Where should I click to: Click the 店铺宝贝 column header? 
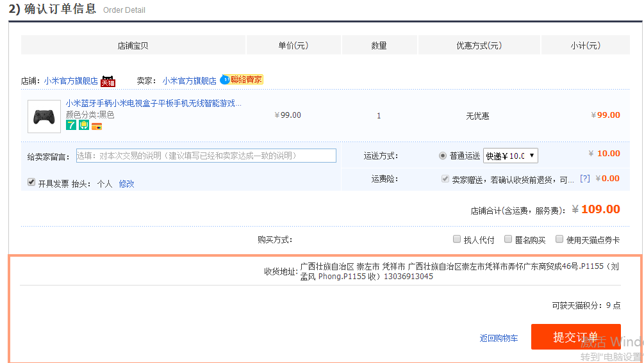click(x=133, y=45)
